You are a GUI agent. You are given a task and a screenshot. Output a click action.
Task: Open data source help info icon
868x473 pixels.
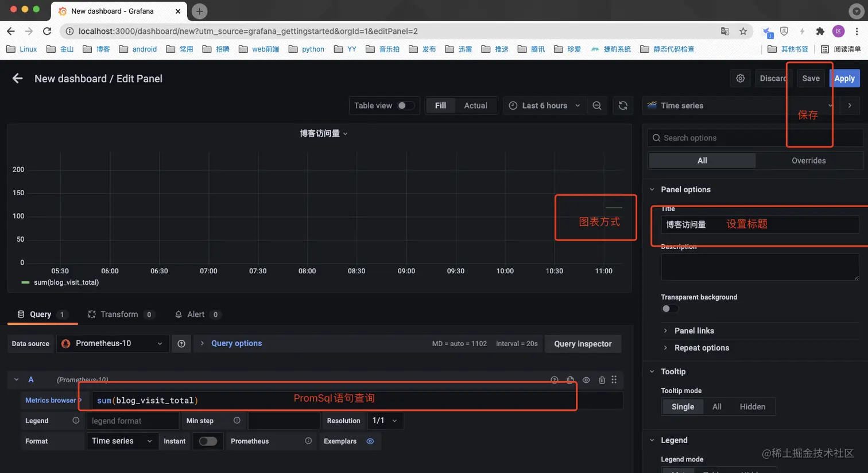point(181,344)
